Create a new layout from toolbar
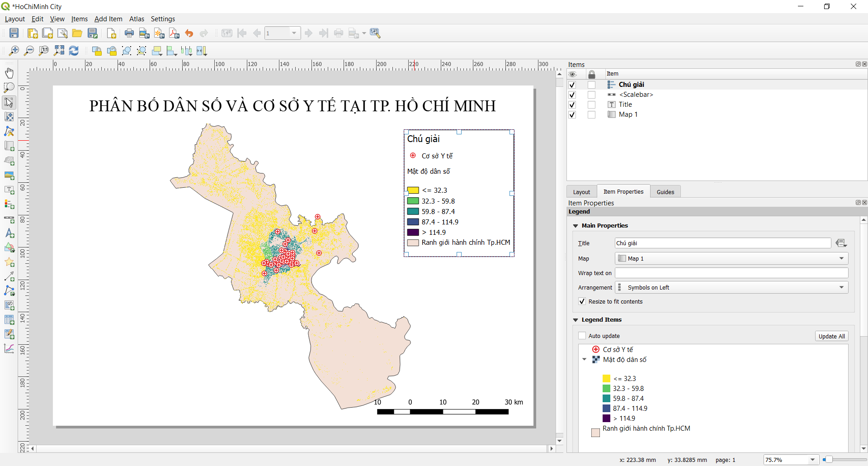The image size is (868, 466). click(x=33, y=33)
